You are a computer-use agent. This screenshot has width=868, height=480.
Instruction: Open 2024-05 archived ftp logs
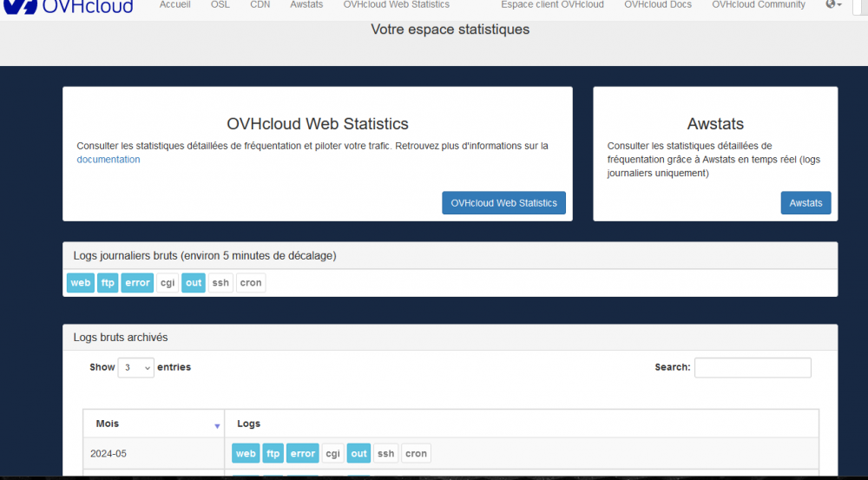coord(273,453)
